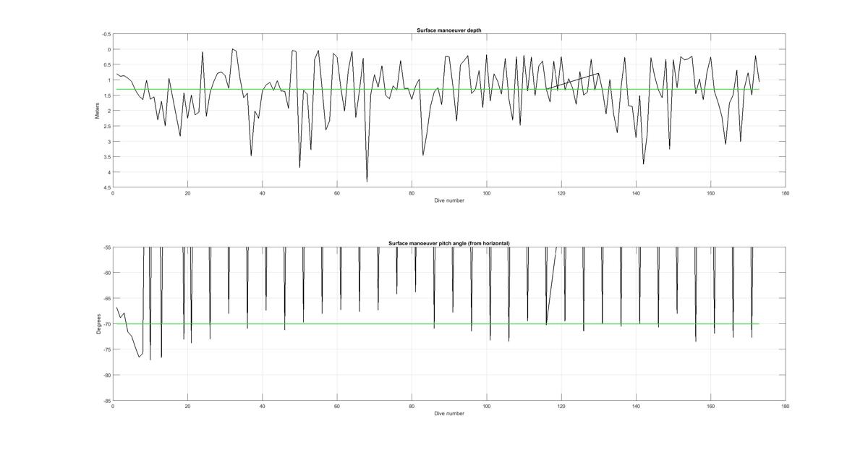Image resolution: width=868 pixels, height=450 pixels.
Task: Click the "140" x-tick of the depth plot
Action: [x=636, y=193]
